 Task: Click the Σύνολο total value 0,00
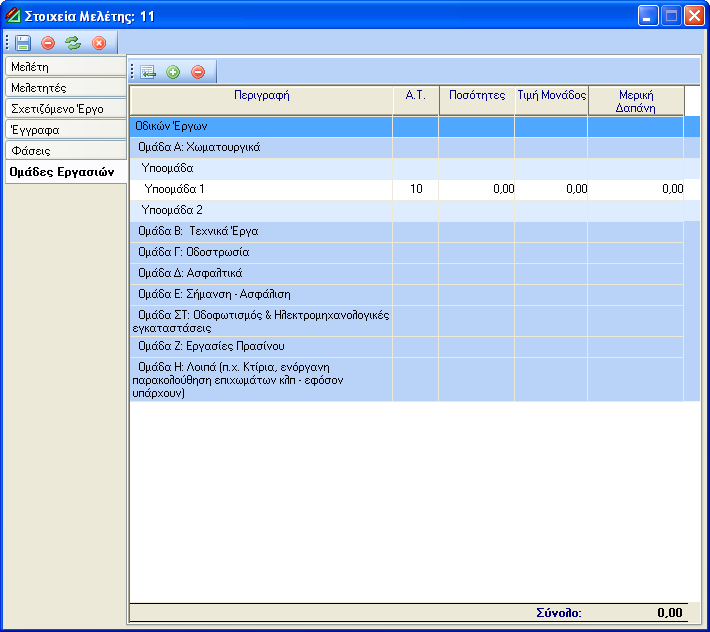pyautogui.click(x=670, y=613)
